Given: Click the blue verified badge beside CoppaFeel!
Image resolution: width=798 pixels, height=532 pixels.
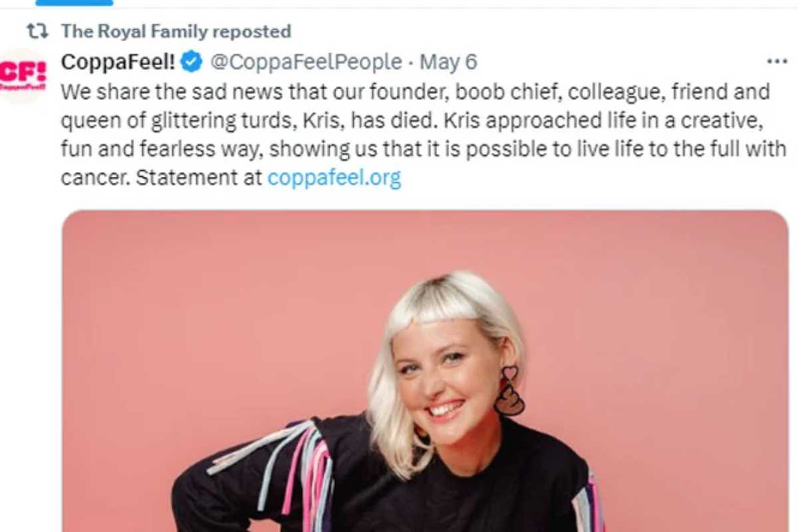Looking at the screenshot, I should point(192,62).
